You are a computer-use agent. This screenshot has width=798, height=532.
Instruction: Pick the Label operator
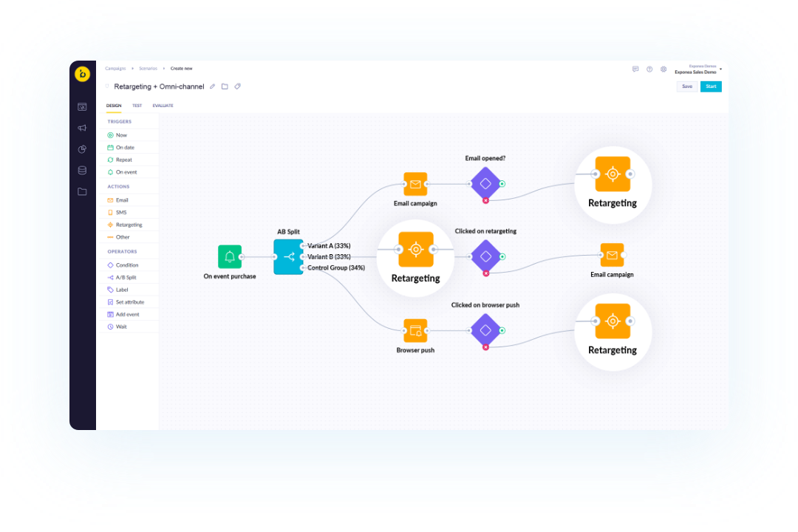pyautogui.click(x=128, y=290)
